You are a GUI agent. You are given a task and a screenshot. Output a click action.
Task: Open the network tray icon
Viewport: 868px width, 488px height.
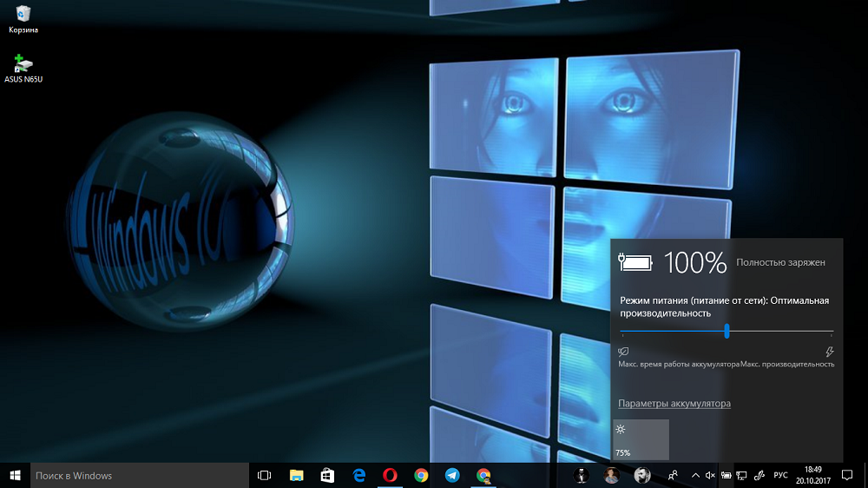point(742,475)
